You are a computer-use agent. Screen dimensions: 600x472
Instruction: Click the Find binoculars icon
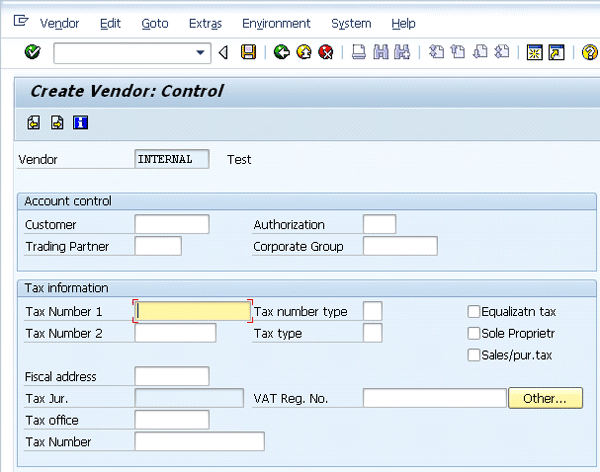(380, 52)
